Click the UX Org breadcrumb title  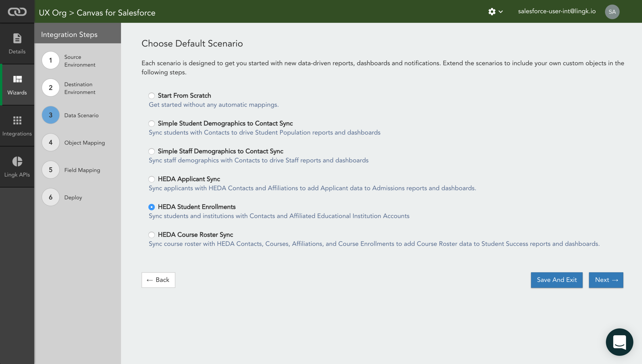[x=53, y=13]
